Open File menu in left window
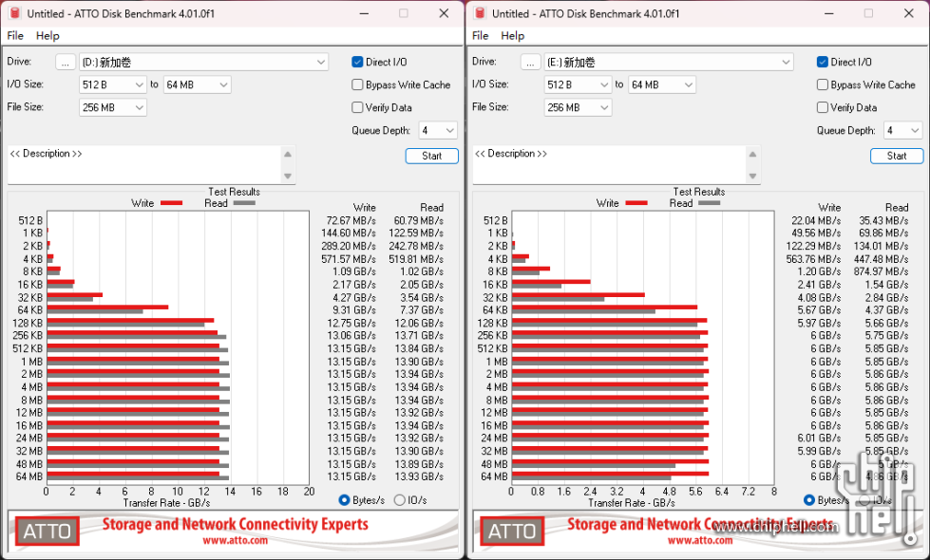This screenshot has height=560, width=930. (x=15, y=35)
